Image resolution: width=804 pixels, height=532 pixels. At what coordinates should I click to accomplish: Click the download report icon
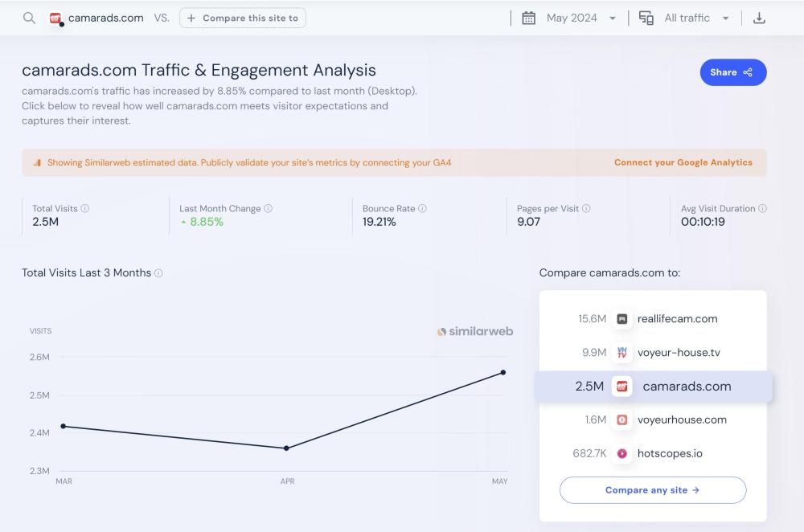coord(759,18)
